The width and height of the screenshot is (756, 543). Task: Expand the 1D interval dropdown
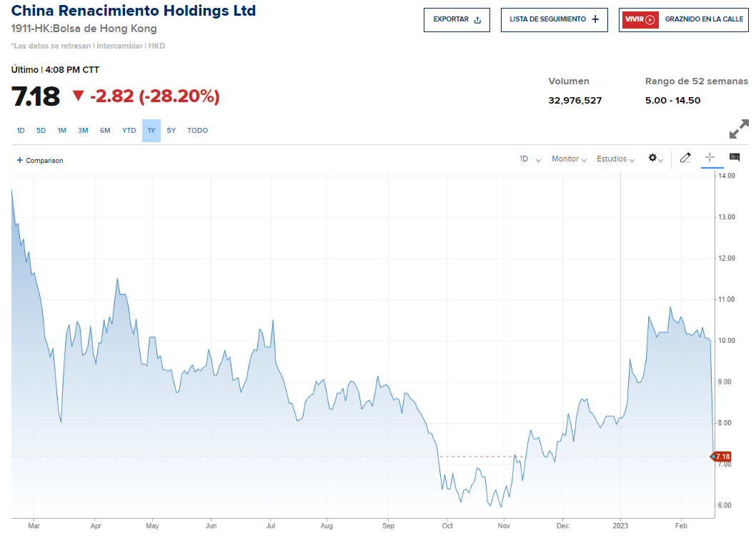click(x=529, y=159)
